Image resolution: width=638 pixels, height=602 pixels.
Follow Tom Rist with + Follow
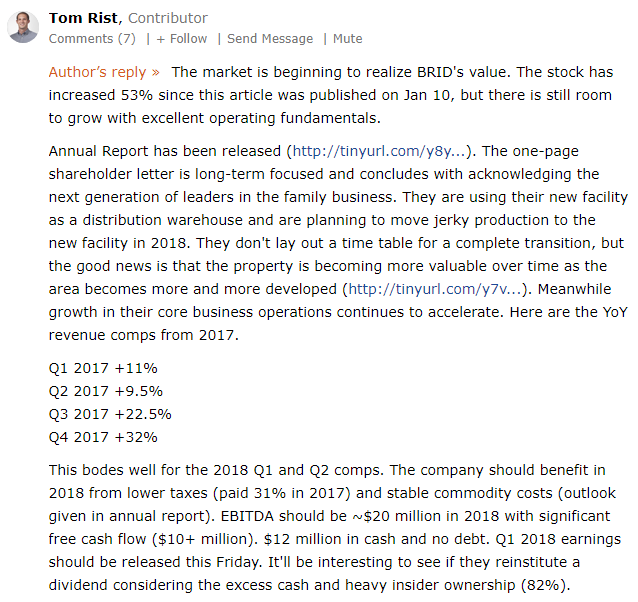tap(182, 39)
